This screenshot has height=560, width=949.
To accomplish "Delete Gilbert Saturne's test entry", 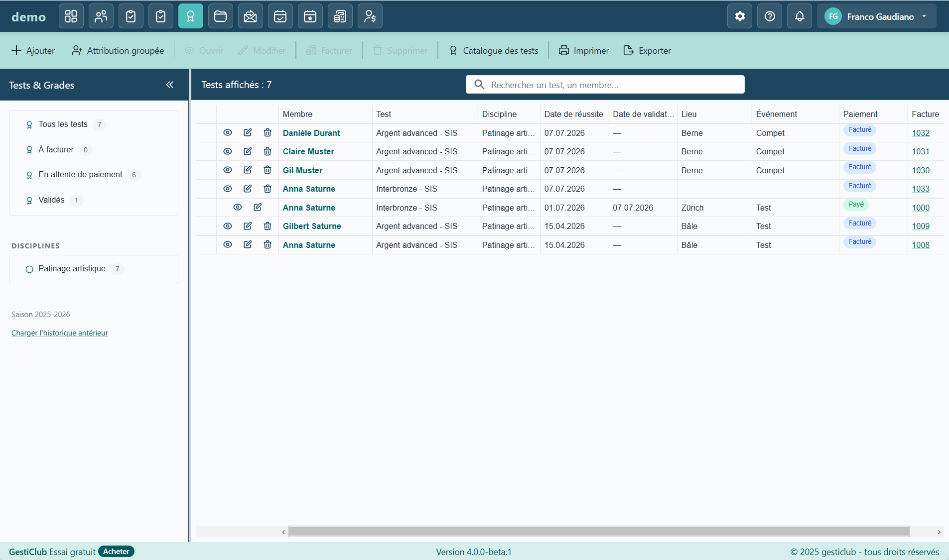I will 268,226.
